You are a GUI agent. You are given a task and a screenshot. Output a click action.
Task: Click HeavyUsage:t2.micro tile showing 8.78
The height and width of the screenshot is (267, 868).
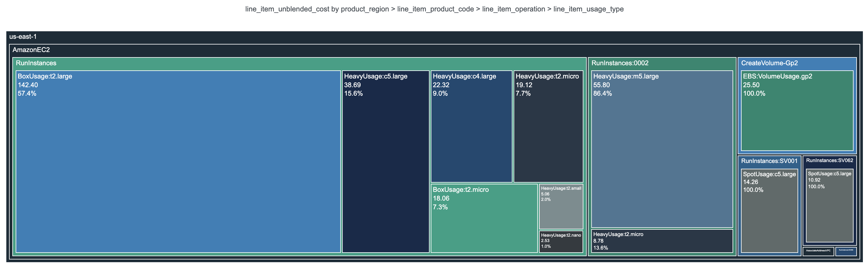point(662,241)
